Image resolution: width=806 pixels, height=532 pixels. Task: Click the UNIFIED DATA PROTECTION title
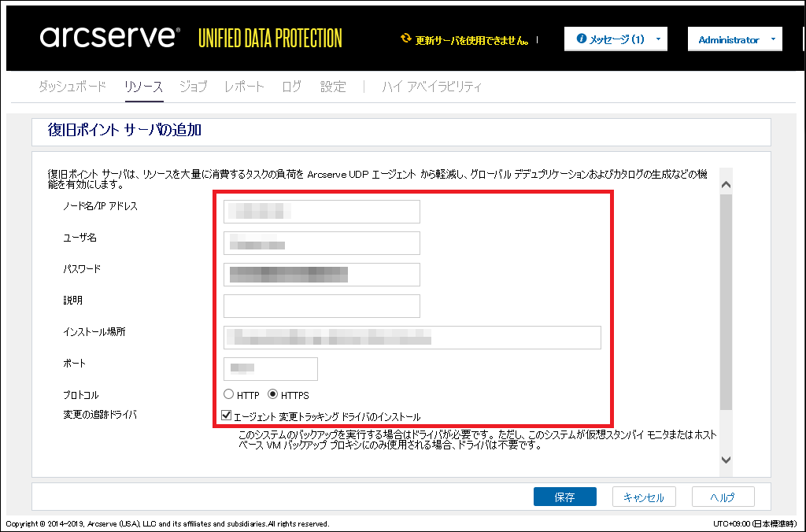coord(271,38)
